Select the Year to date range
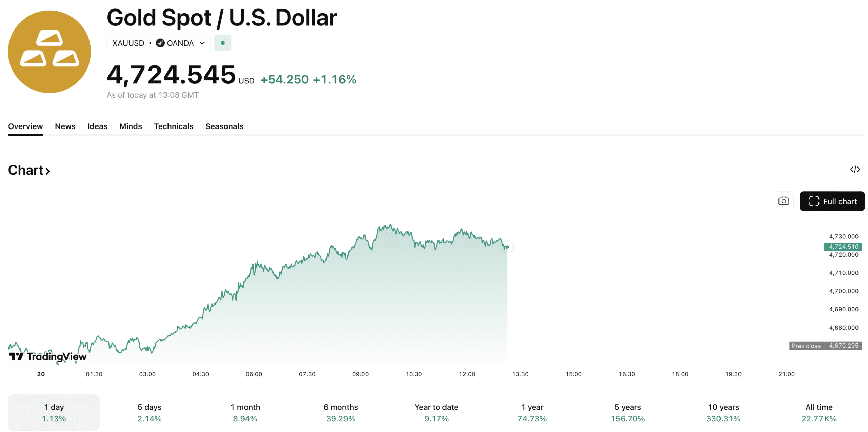868x432 pixels. pyautogui.click(x=436, y=412)
